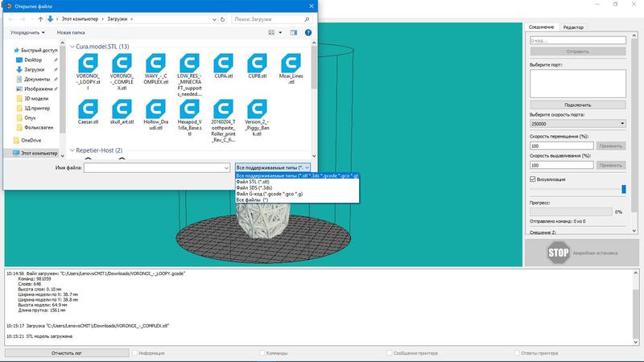Go up one folder level arrow
Image resolution: width=644 pixels, height=362 pixels.
(x=40, y=18)
